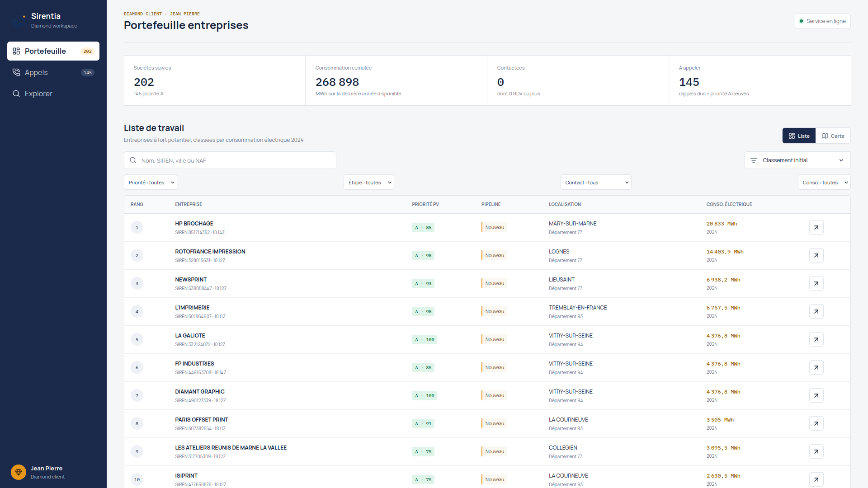868x488 pixels.
Task: Click the 14 403,9 MWh value
Action: coord(725,252)
